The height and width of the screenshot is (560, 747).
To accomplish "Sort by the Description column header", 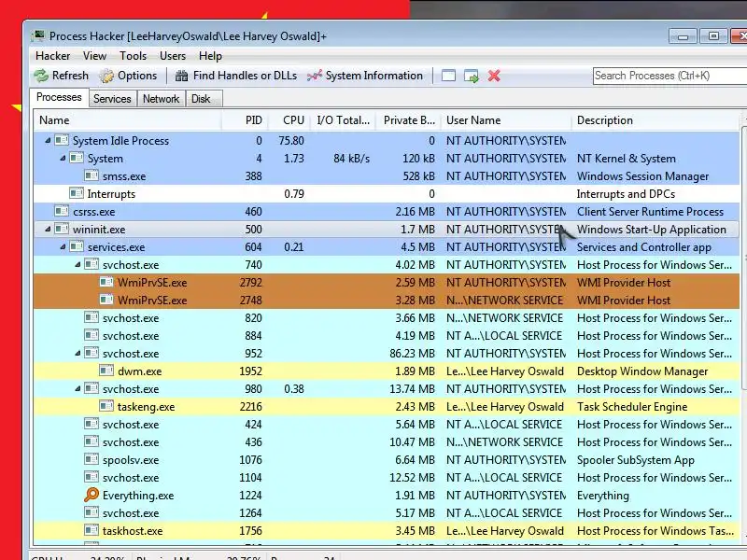I will tap(655, 120).
